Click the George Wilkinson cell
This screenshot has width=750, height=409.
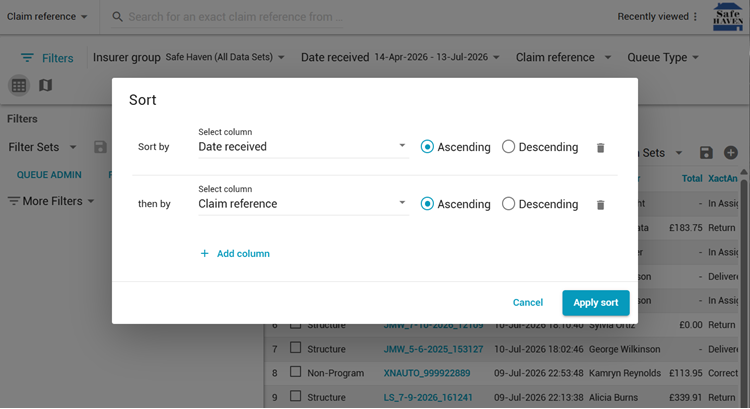[624, 349]
